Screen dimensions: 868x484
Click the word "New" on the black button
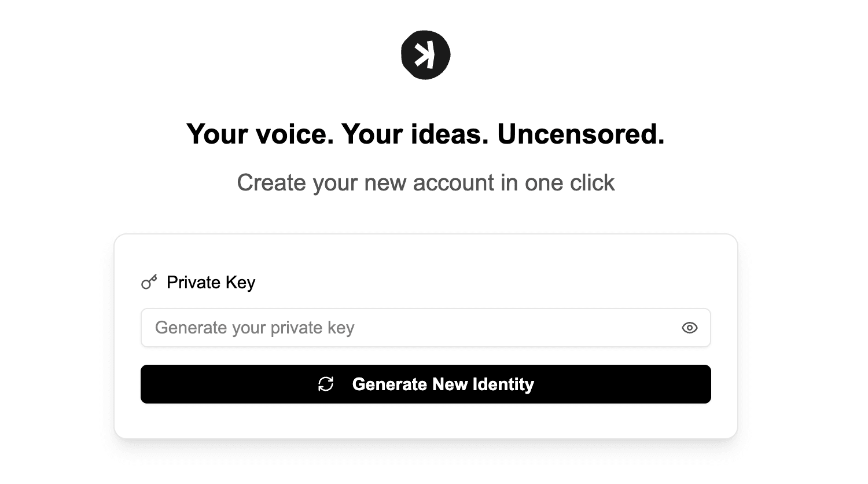click(450, 384)
